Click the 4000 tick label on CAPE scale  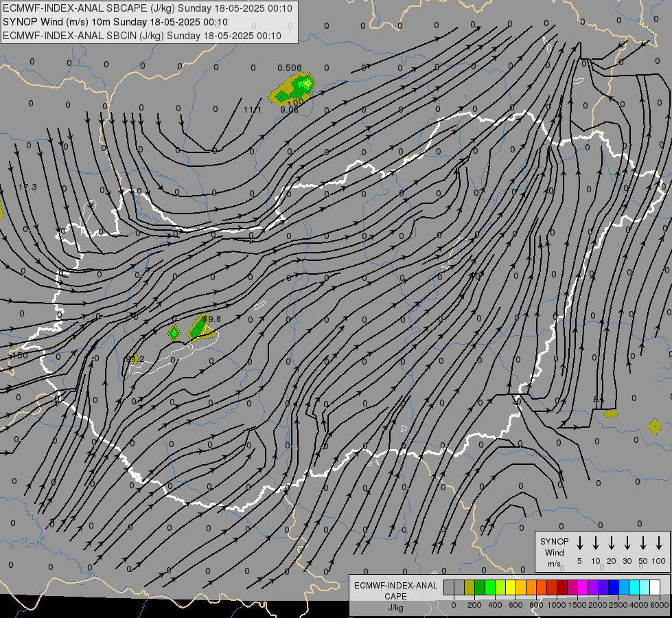[639, 605]
